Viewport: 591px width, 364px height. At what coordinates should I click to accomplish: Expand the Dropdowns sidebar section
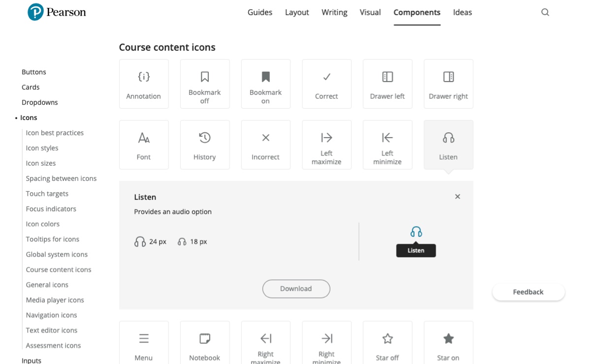pos(40,102)
